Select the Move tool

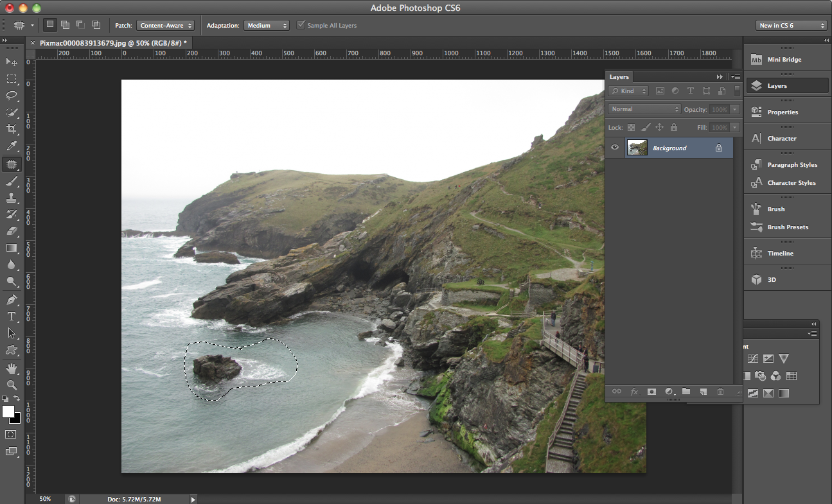pyautogui.click(x=12, y=62)
